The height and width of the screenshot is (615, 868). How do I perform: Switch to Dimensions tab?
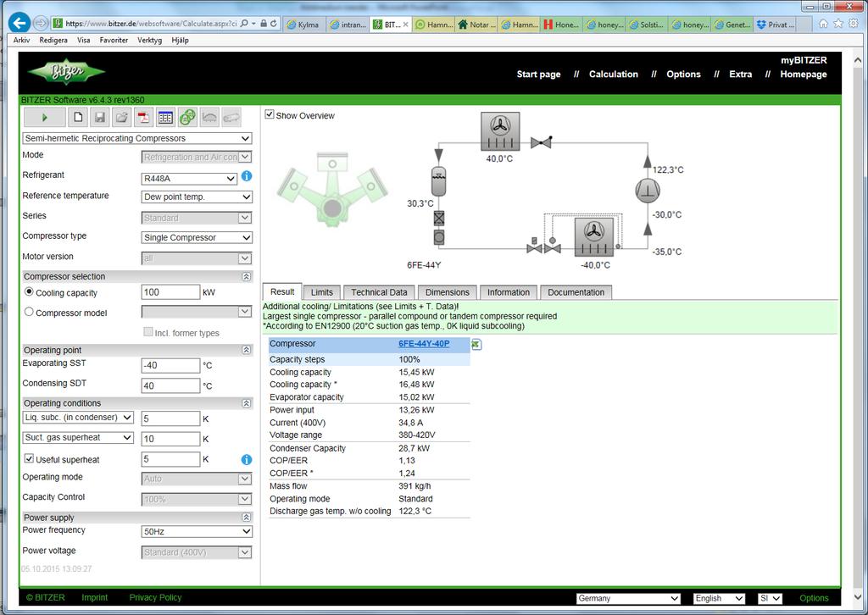448,292
